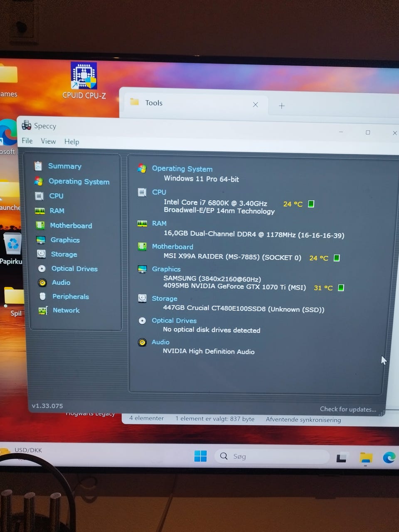Viewport: 399px width, 532px height.
Task: Click the RAM icon in summary panel
Action: point(142,224)
